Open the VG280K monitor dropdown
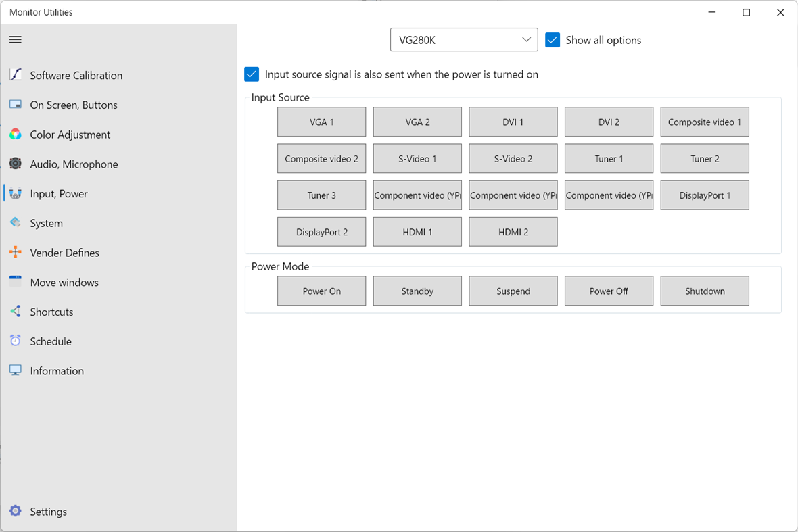The height and width of the screenshot is (532, 798). pos(464,39)
